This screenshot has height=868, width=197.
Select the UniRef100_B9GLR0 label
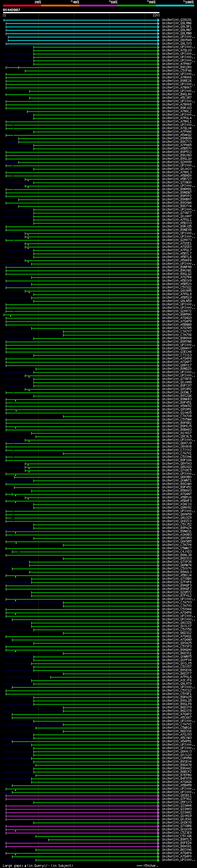pyautogui.click(x=176, y=94)
